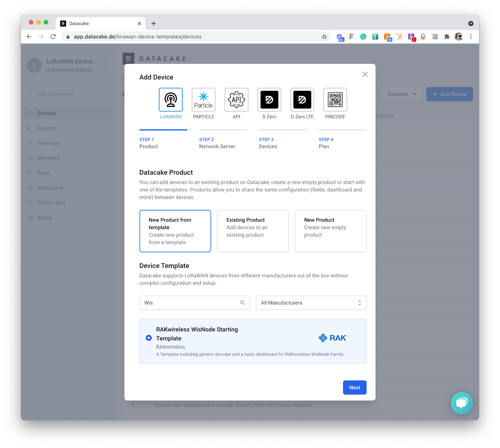Select the D Zero LTE device icon
This screenshot has width=500, height=448.
click(x=302, y=100)
